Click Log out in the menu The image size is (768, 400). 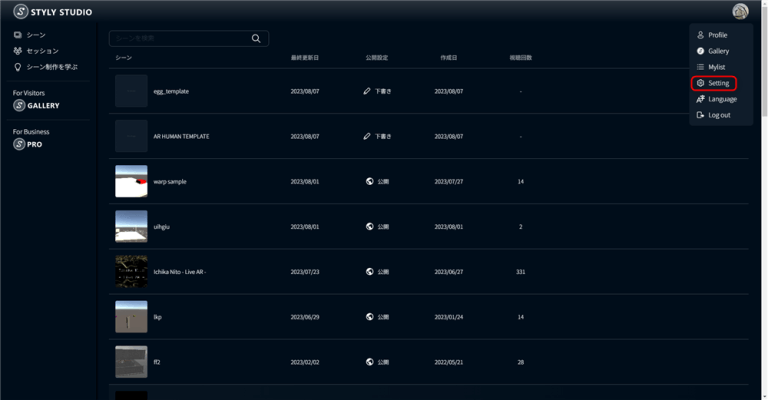(x=717, y=115)
